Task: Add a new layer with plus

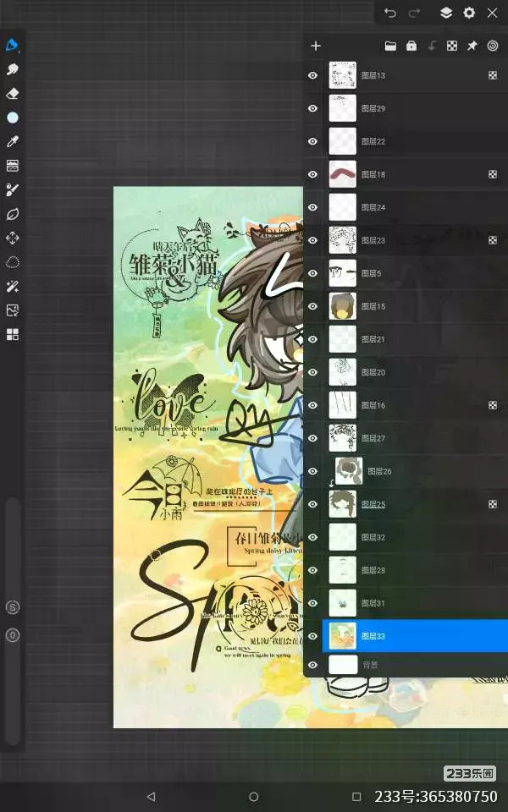Action: tap(316, 46)
